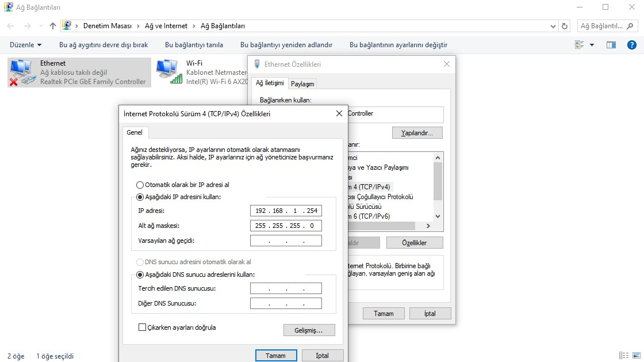Click vertical scrollbar thumb in components list
Screen dimensions: 644x362
tap(438, 181)
